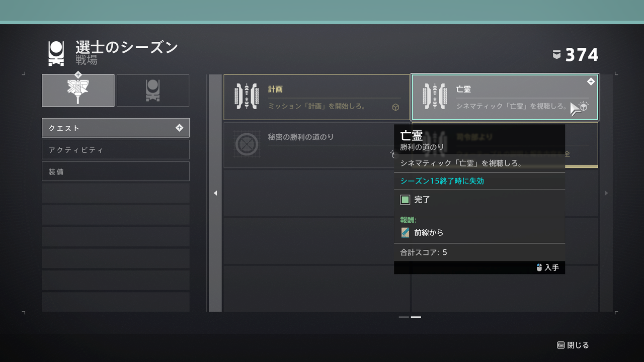Click the first page indicator dash
The image size is (644, 362).
click(404, 317)
